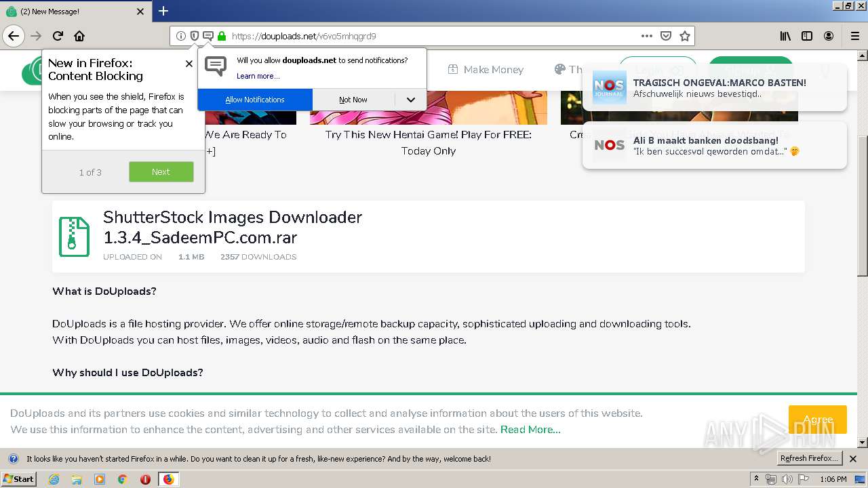Select the What is DoUploads heading
The width and height of the screenshot is (868, 488).
[x=104, y=291]
